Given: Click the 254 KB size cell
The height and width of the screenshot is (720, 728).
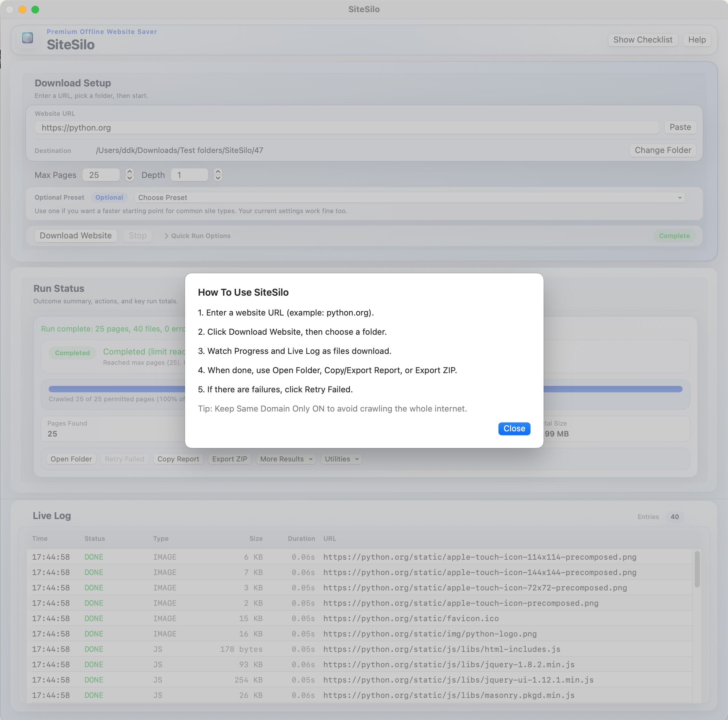Looking at the screenshot, I should click(248, 680).
